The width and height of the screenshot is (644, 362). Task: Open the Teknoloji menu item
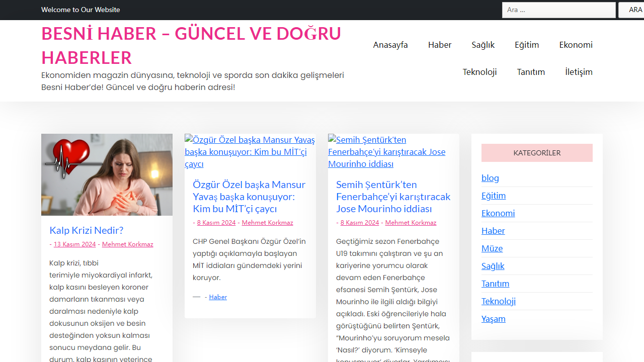(479, 72)
